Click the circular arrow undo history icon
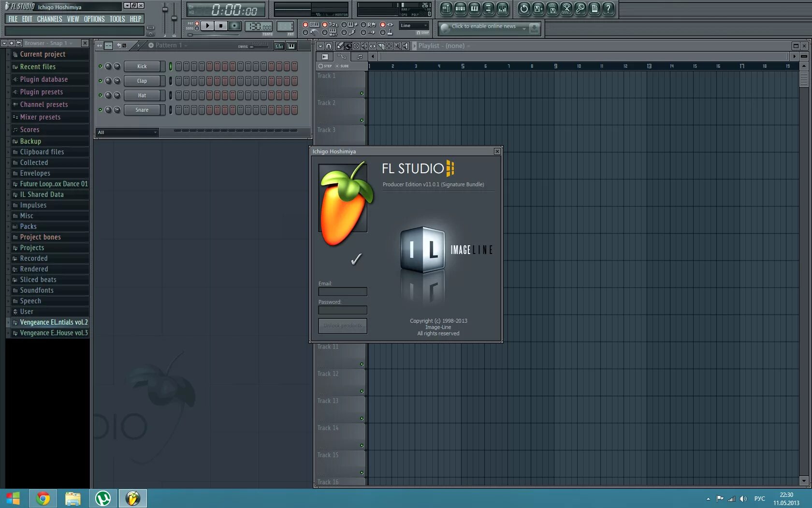Screen dimensions: 812x508 tap(524, 8)
